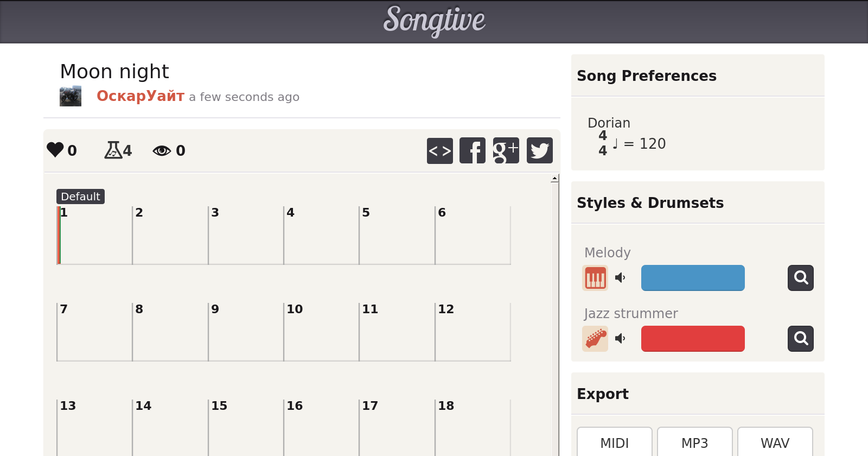Click the heart like icon
Image resolution: width=868 pixels, height=456 pixels.
click(55, 150)
